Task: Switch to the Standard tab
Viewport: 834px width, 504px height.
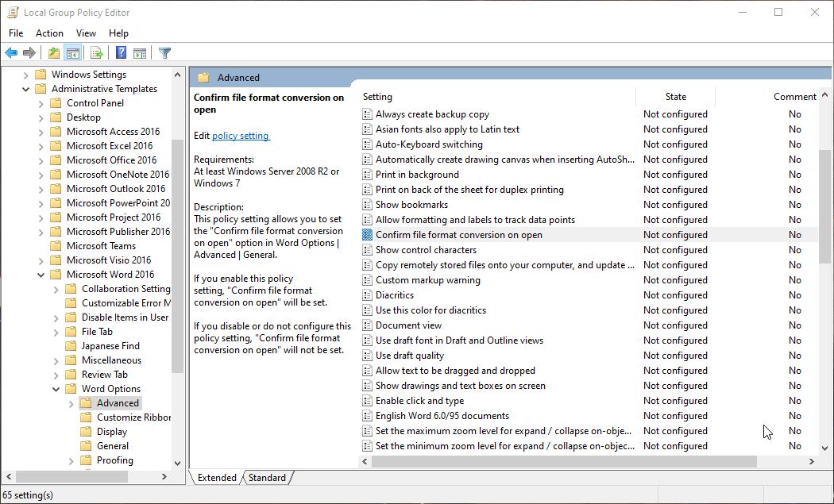Action: pos(267,478)
